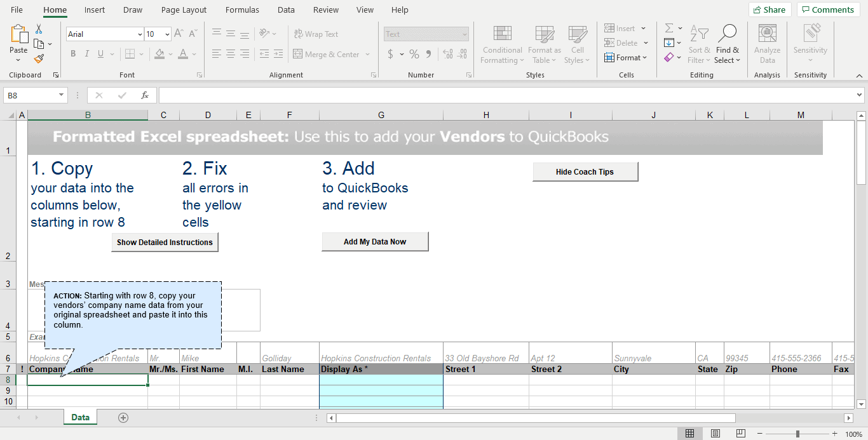Image resolution: width=868 pixels, height=440 pixels.
Task: Open the Insert ribbon tab
Action: tap(95, 10)
